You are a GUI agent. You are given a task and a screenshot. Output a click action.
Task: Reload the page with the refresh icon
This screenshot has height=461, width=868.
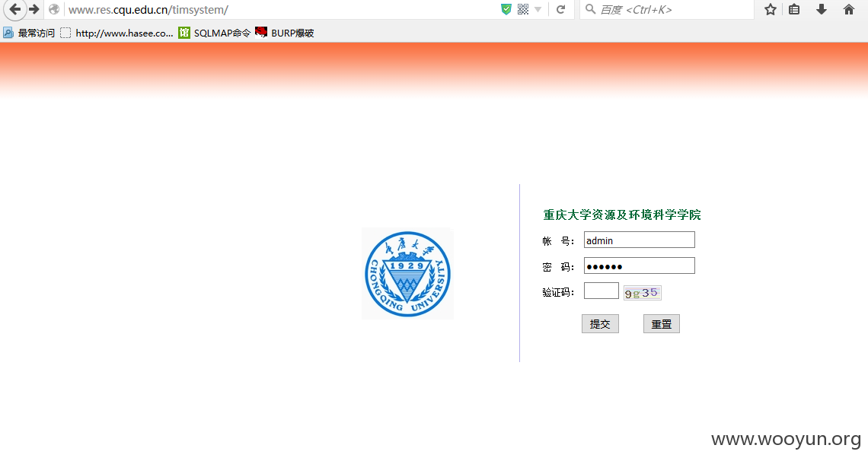pos(560,9)
